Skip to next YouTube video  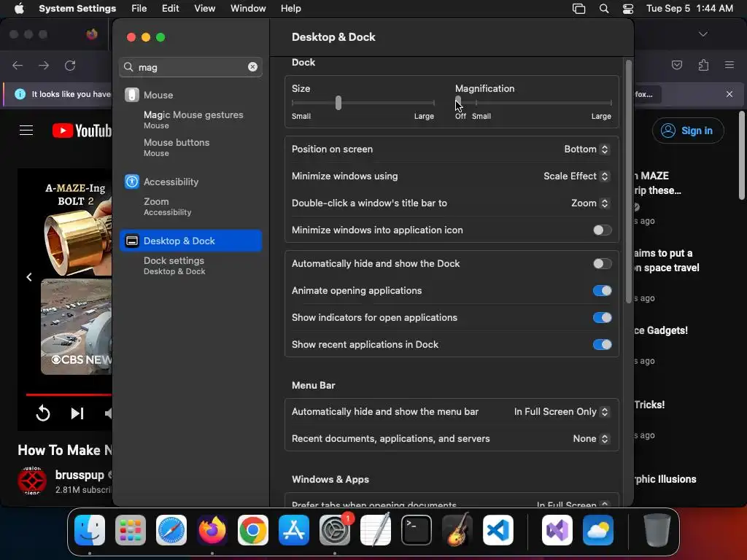tap(77, 413)
